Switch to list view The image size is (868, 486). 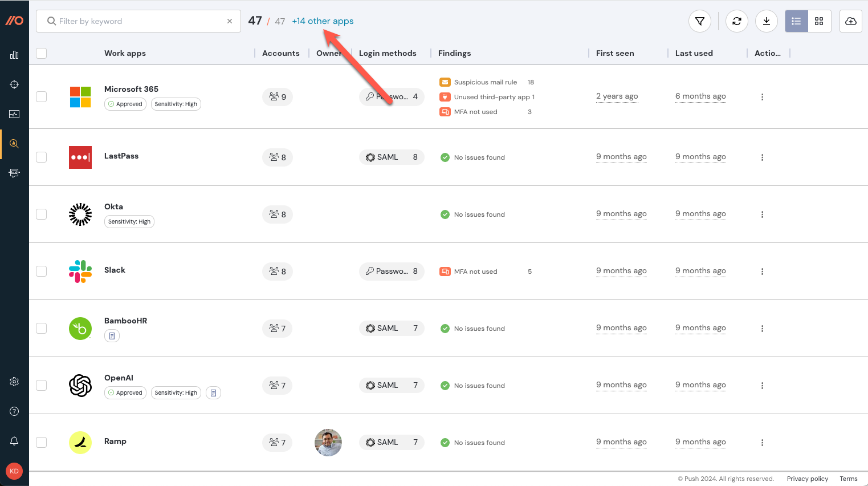pyautogui.click(x=796, y=21)
